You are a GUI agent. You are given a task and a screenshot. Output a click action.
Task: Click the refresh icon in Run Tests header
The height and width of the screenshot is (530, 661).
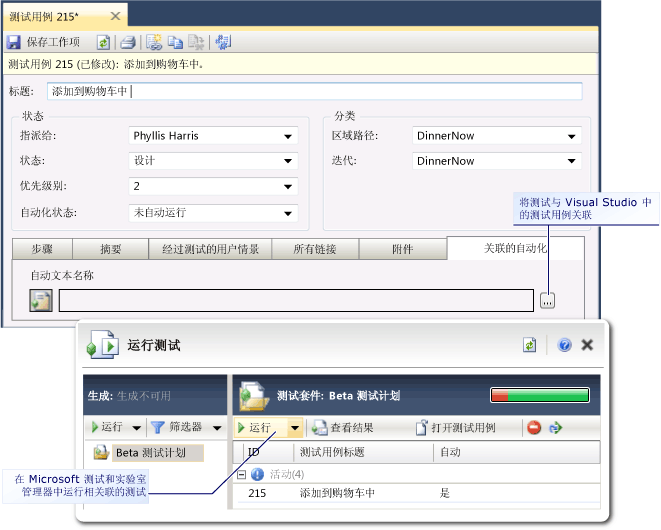[x=529, y=345]
